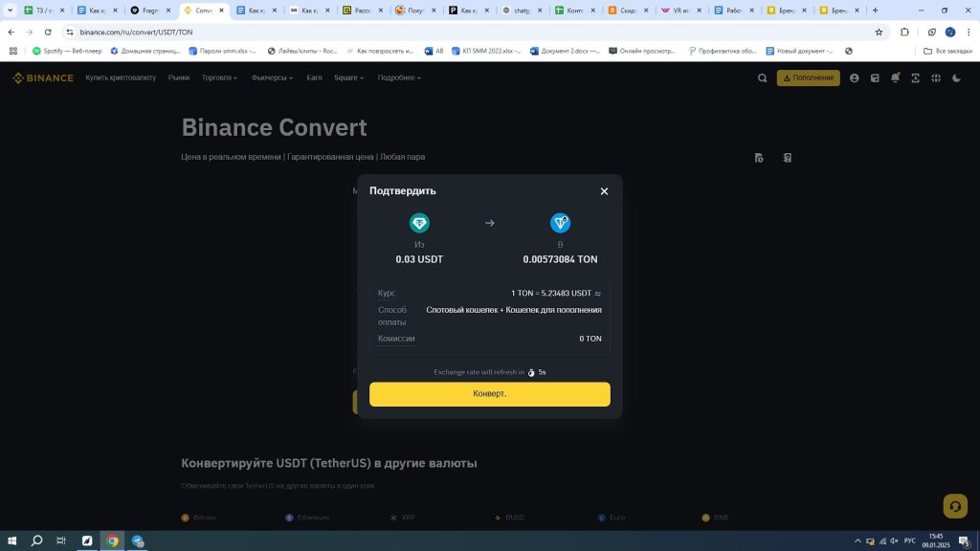Open the taskbar search icon
The height and width of the screenshot is (551, 980).
[37, 541]
